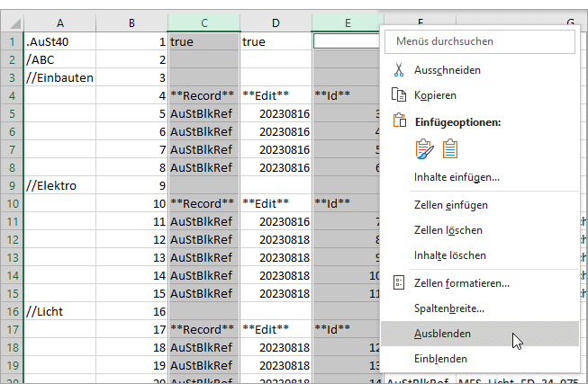Click cell containing .AuSt40
This screenshot has width=588, height=384.
click(x=60, y=41)
